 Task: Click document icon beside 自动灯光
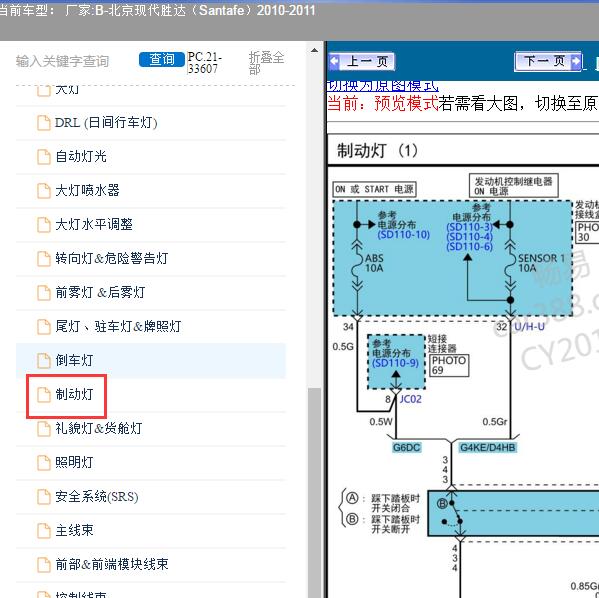[44, 157]
